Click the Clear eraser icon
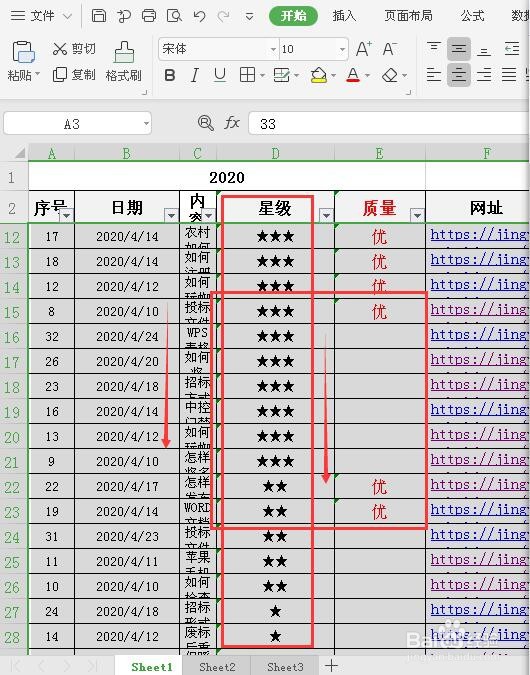This screenshot has width=530, height=675. tap(390, 75)
